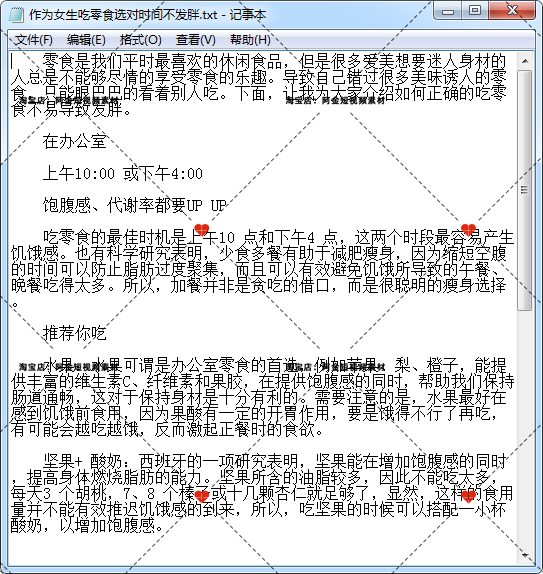Click the text line 在办公室
The image size is (543, 574).
pyautogui.click(x=75, y=142)
